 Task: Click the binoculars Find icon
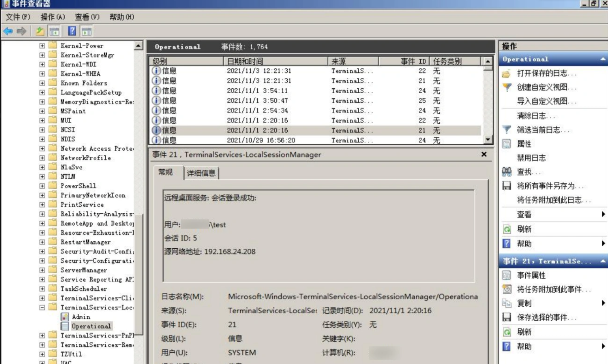click(x=506, y=172)
